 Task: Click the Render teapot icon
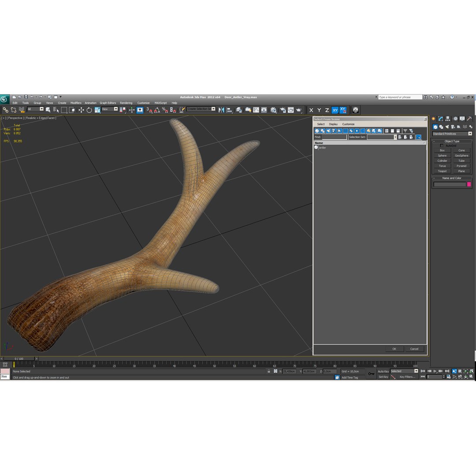pos(299,110)
